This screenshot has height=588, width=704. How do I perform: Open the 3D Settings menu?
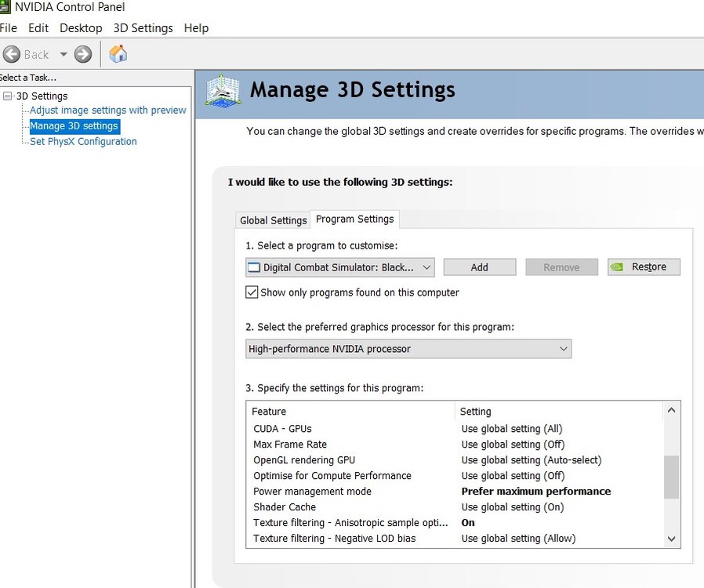point(143,28)
